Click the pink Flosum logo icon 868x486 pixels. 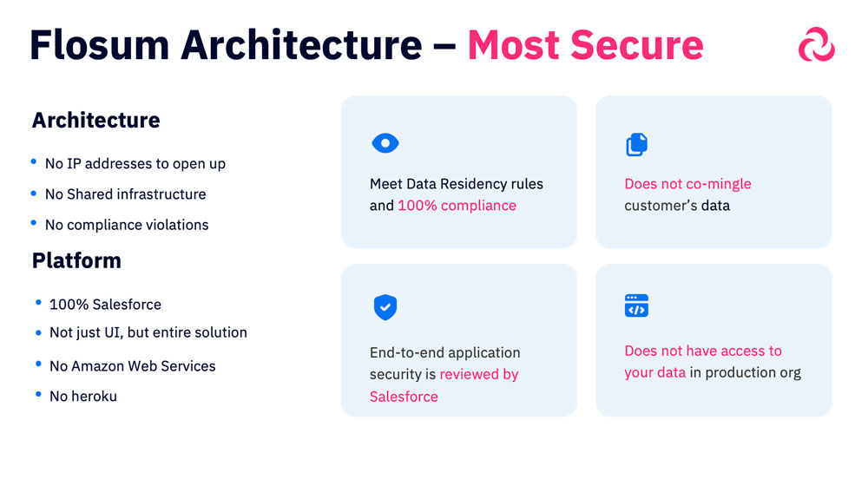[x=817, y=44]
